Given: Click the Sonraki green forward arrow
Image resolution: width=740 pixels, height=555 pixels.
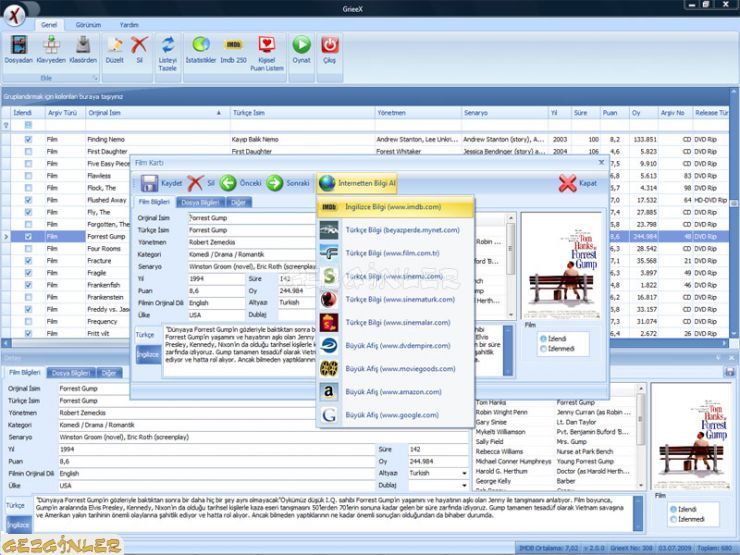Looking at the screenshot, I should [x=275, y=183].
